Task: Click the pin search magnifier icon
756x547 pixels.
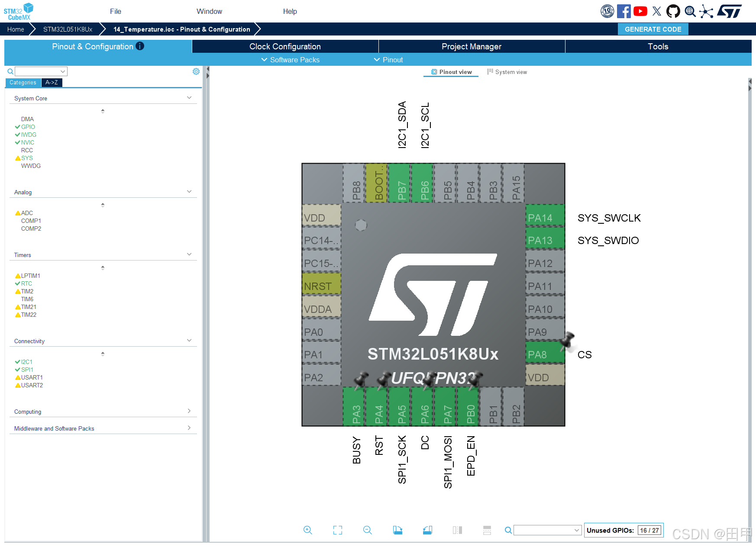Action: click(508, 530)
